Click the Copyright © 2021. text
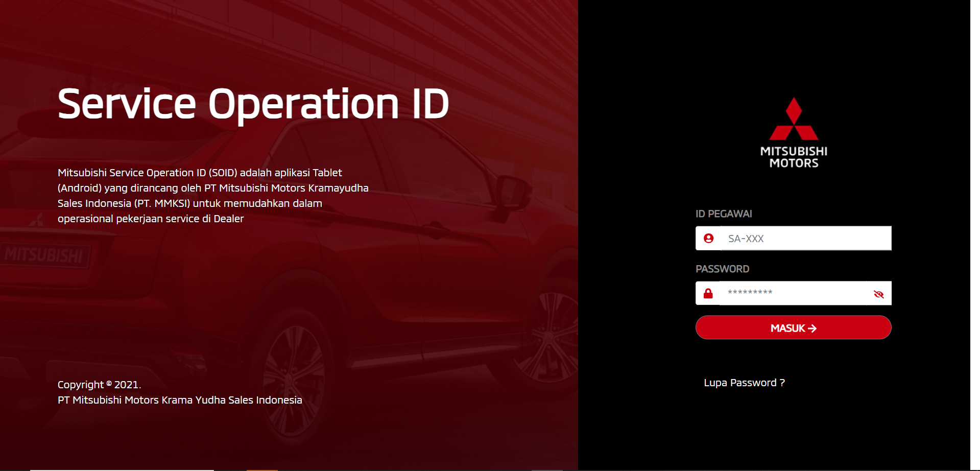This screenshot has width=980, height=471. (99, 385)
